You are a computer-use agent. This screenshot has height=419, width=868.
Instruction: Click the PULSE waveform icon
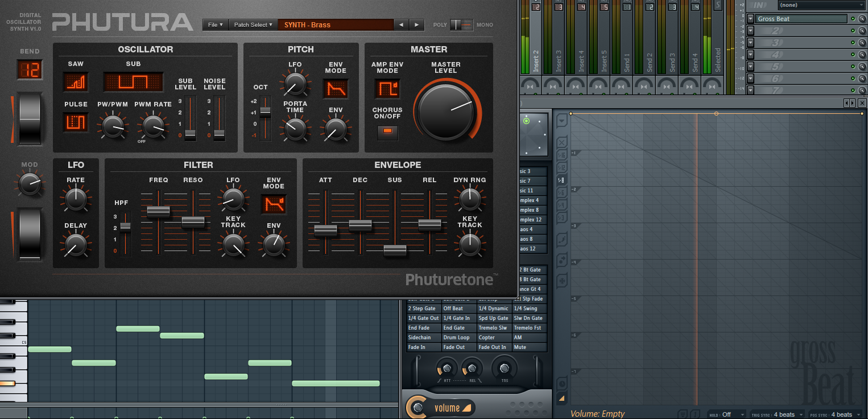(x=76, y=121)
